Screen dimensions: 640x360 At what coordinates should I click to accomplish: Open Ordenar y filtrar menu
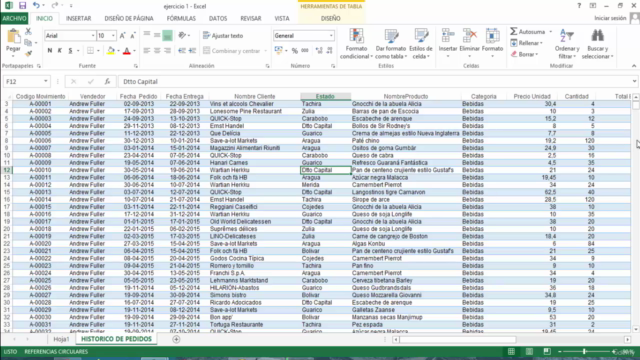tap(567, 44)
